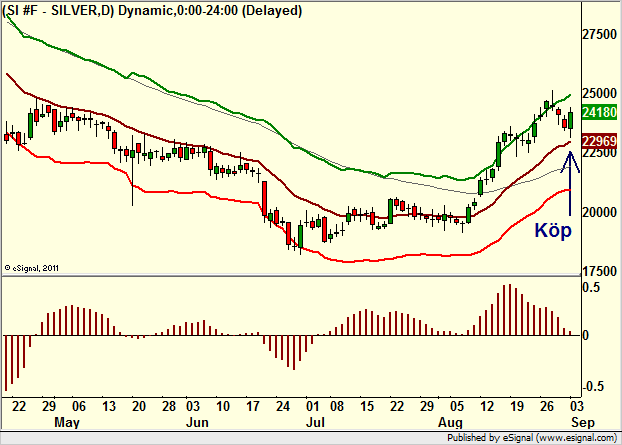The width and height of the screenshot is (622, 445).
Task: Click the chart title 'SI #F - SILVER,D'
Action: [58, 10]
